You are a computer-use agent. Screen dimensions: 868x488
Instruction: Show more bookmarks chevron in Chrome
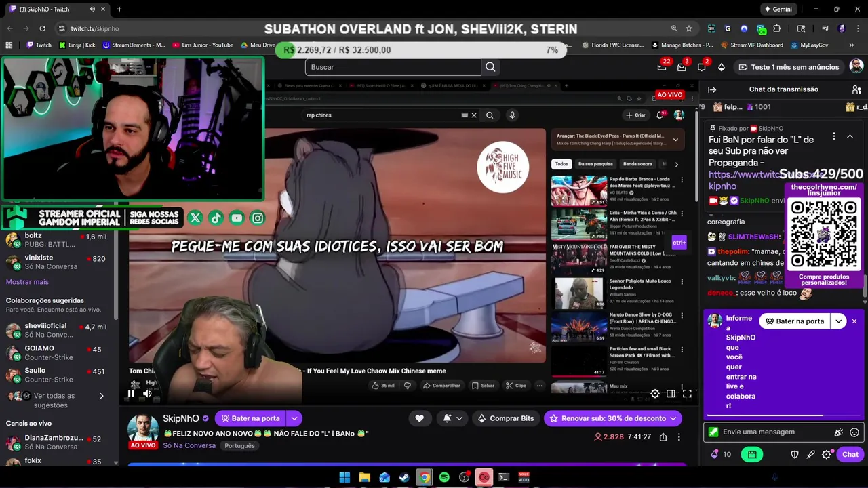coord(852,45)
